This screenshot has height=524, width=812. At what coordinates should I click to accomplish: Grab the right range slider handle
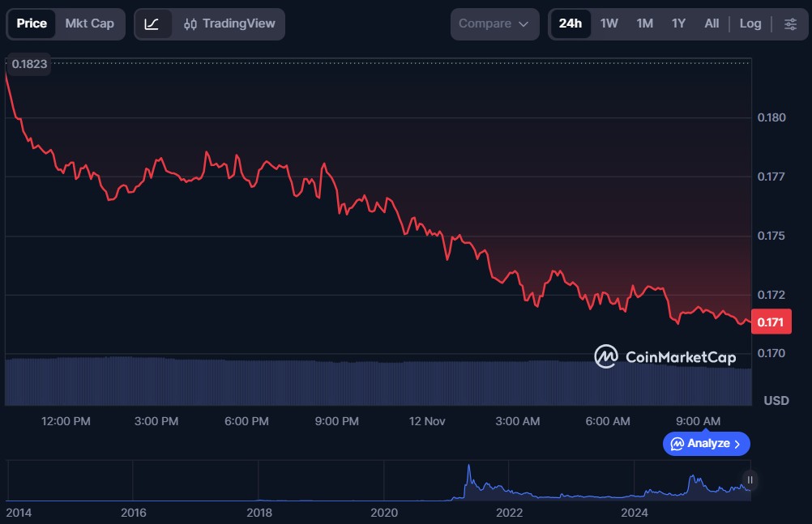coord(750,480)
